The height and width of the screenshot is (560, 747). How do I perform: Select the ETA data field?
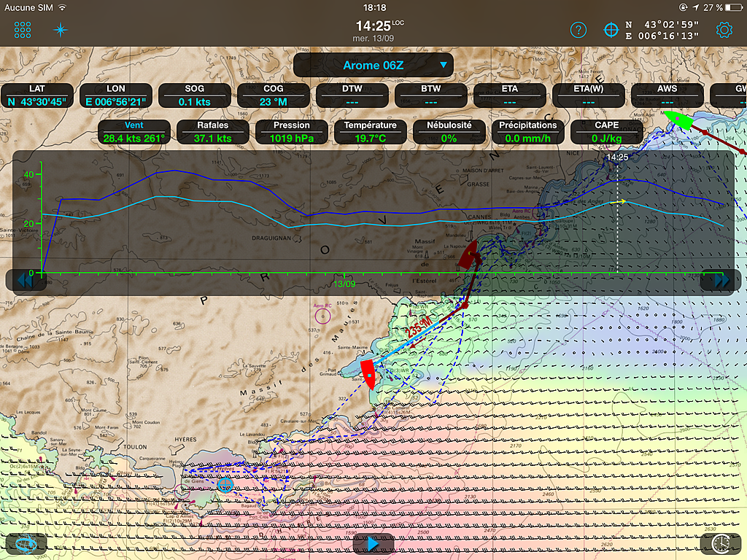(510, 96)
